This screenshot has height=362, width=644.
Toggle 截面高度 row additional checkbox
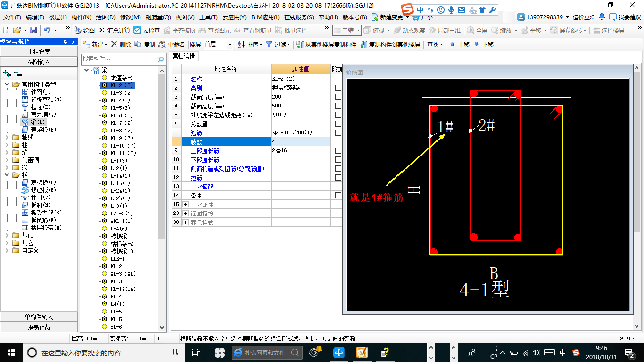pos(338,106)
